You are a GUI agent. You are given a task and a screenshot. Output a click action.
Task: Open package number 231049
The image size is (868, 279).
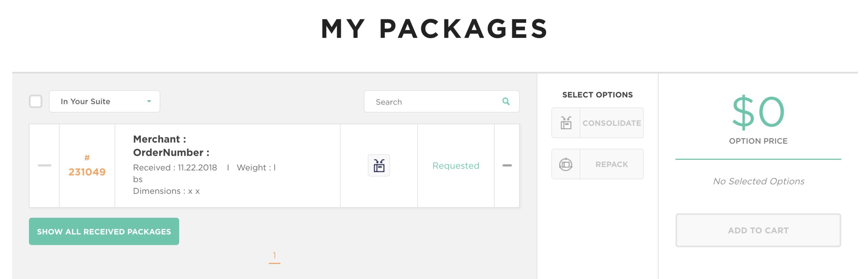point(87,172)
